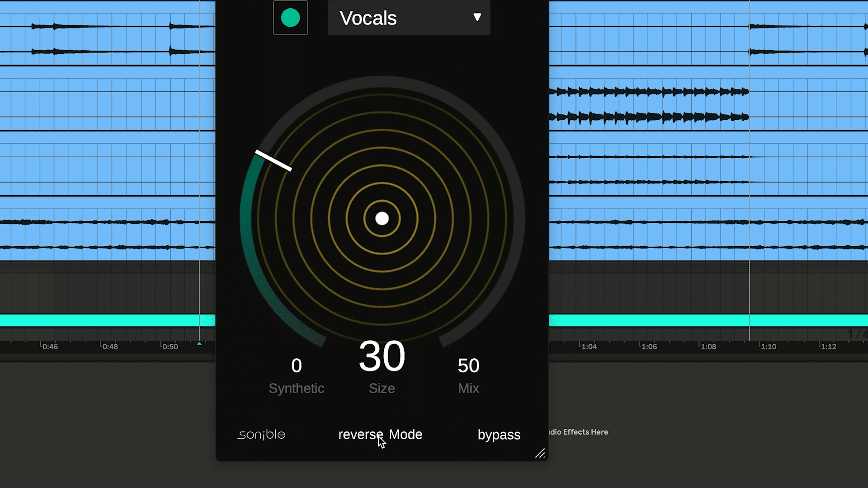Image resolution: width=868 pixels, height=488 pixels.
Task: Toggle the bypass button
Action: point(499,435)
